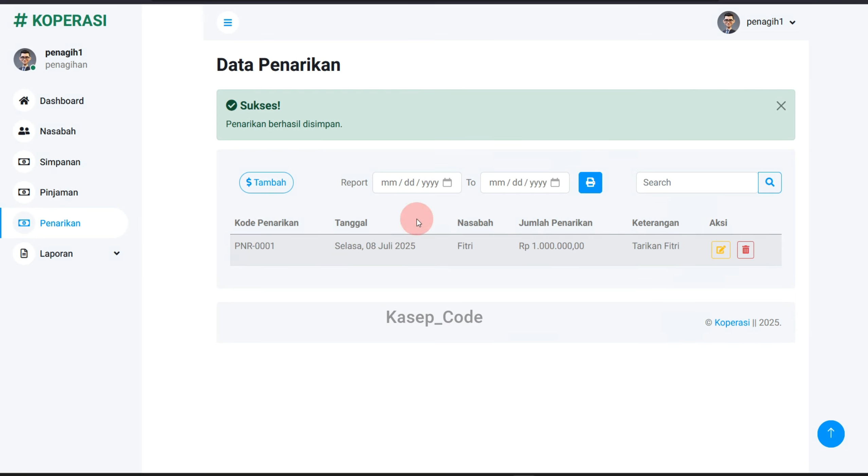
Task: Click the Simpanan money icon
Action: point(24,162)
